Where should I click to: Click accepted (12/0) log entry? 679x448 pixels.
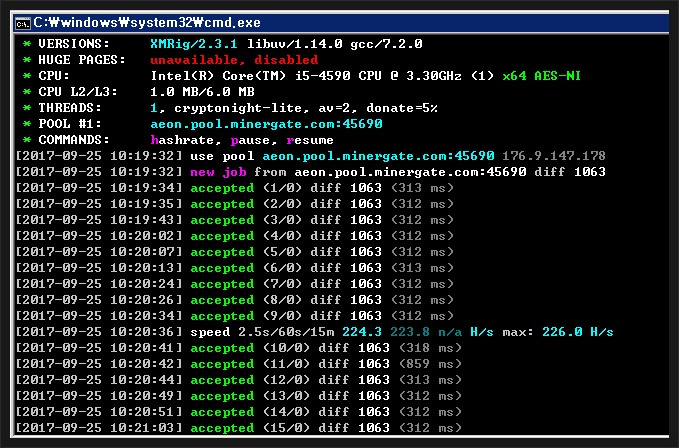pos(239,380)
